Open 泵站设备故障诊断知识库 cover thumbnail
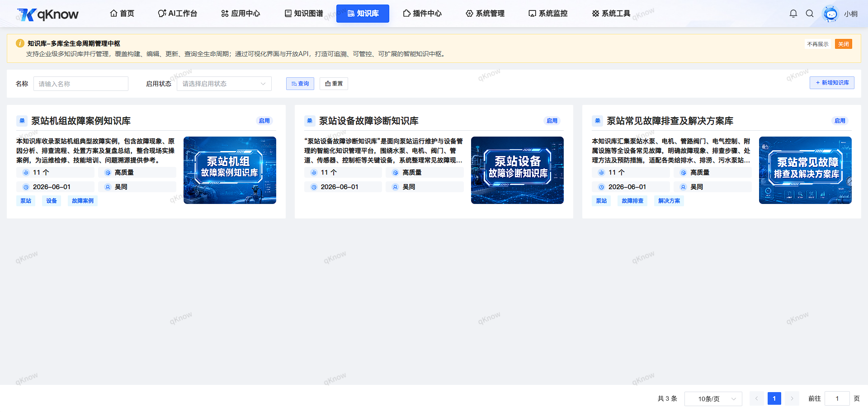The image size is (868, 412). (517, 170)
